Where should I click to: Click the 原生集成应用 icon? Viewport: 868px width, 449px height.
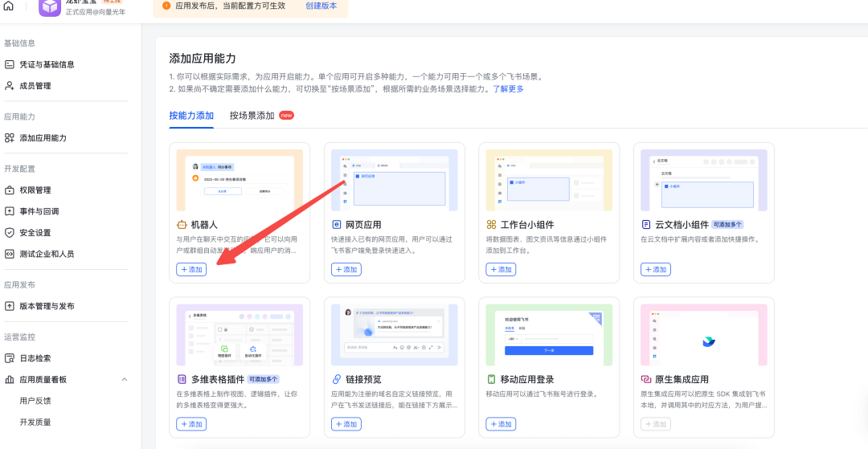(x=646, y=379)
